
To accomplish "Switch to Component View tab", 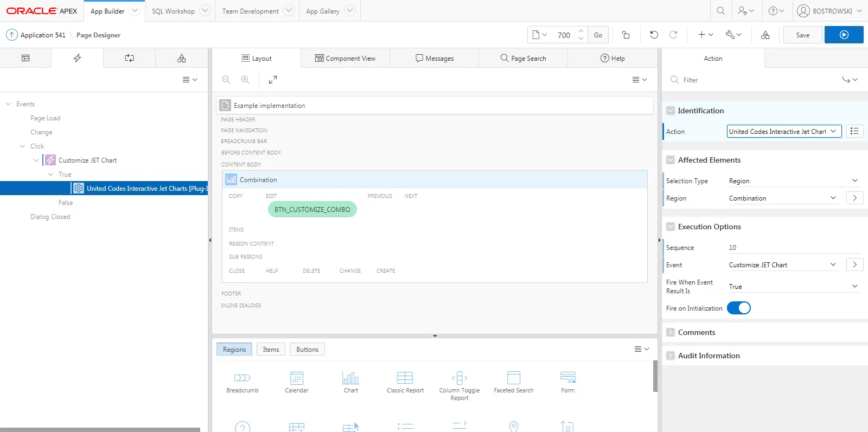I will click(345, 58).
